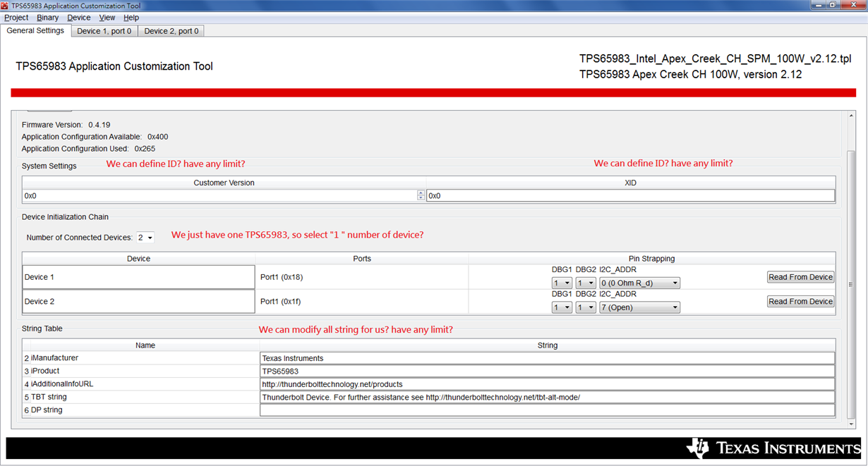Click Port1 (0x18) cell
The width and height of the screenshot is (868, 466).
[x=361, y=277]
